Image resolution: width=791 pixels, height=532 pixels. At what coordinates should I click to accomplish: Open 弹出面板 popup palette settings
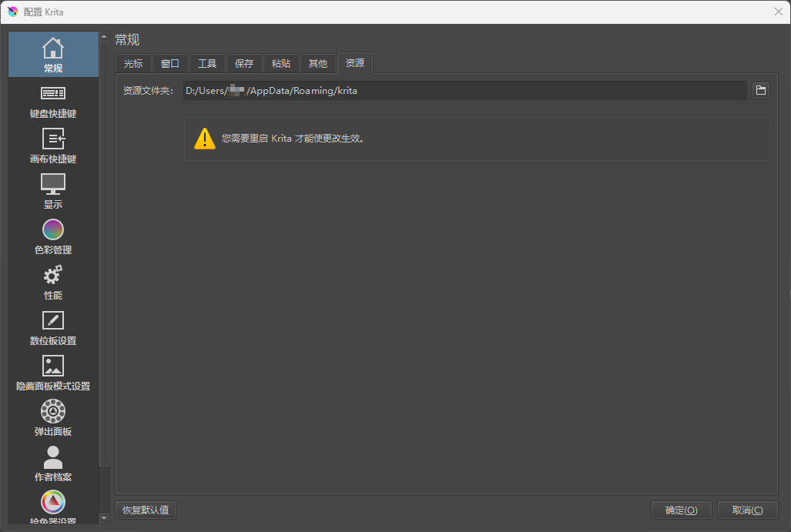coord(53,419)
